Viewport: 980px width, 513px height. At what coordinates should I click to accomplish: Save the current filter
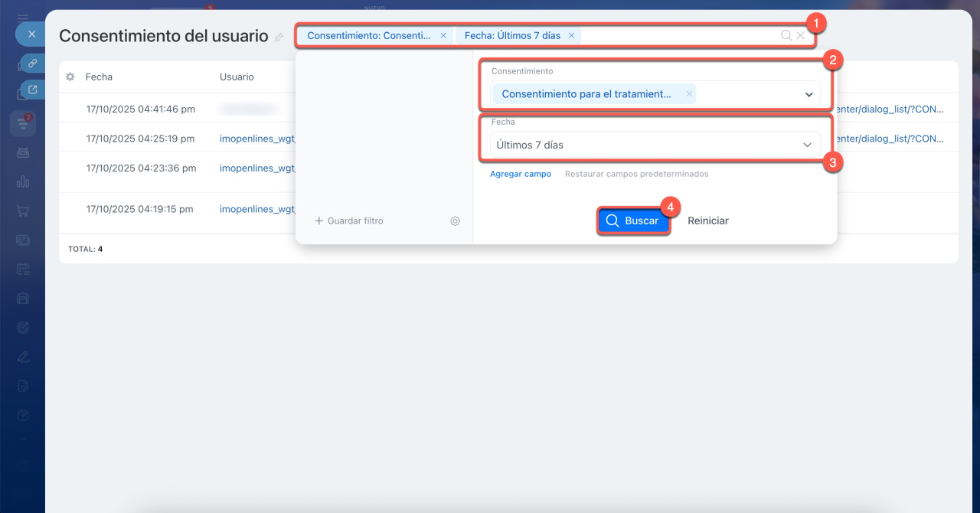coord(349,221)
